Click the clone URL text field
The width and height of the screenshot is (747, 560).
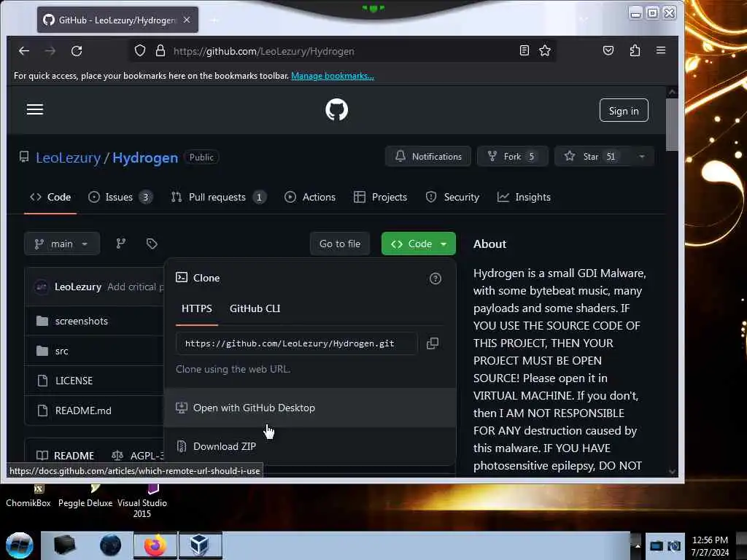point(296,343)
